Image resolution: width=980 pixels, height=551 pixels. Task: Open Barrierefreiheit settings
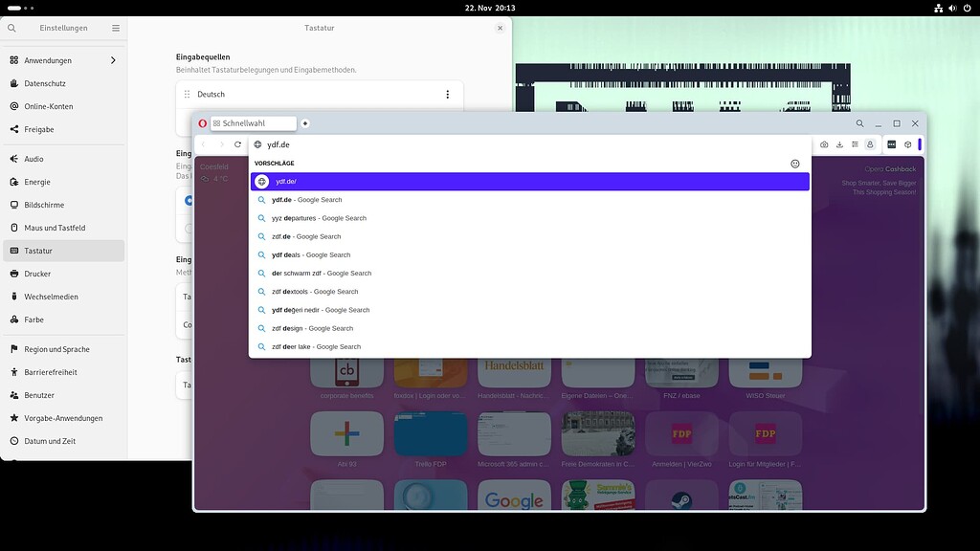tap(64, 372)
